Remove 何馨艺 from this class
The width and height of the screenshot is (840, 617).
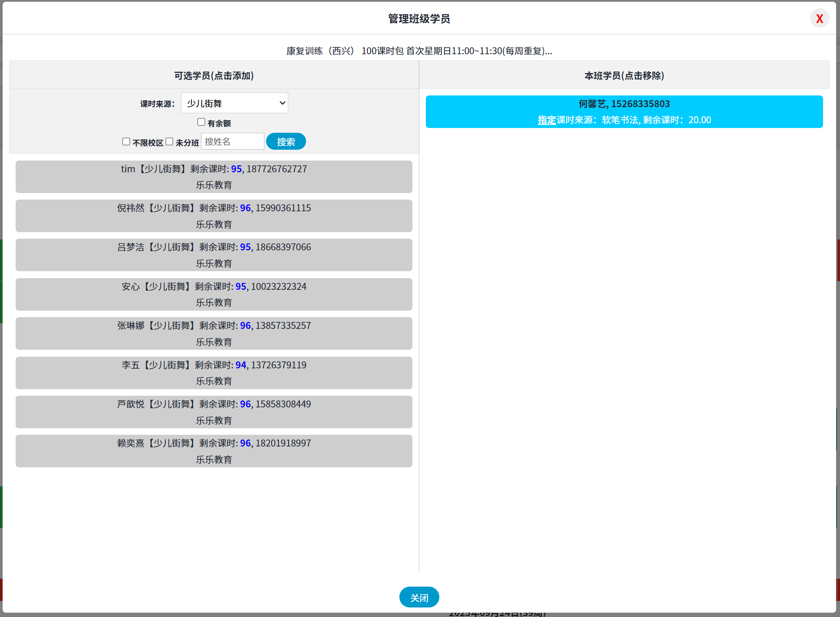[624, 104]
